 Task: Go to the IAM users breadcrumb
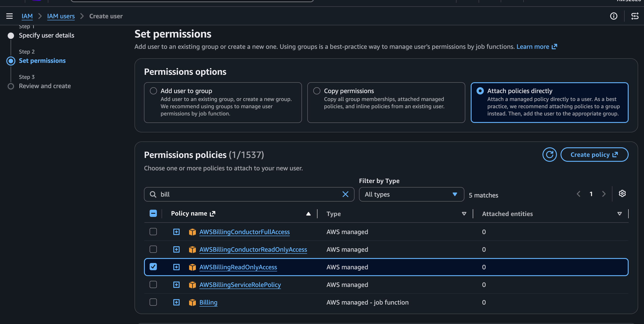click(x=61, y=16)
